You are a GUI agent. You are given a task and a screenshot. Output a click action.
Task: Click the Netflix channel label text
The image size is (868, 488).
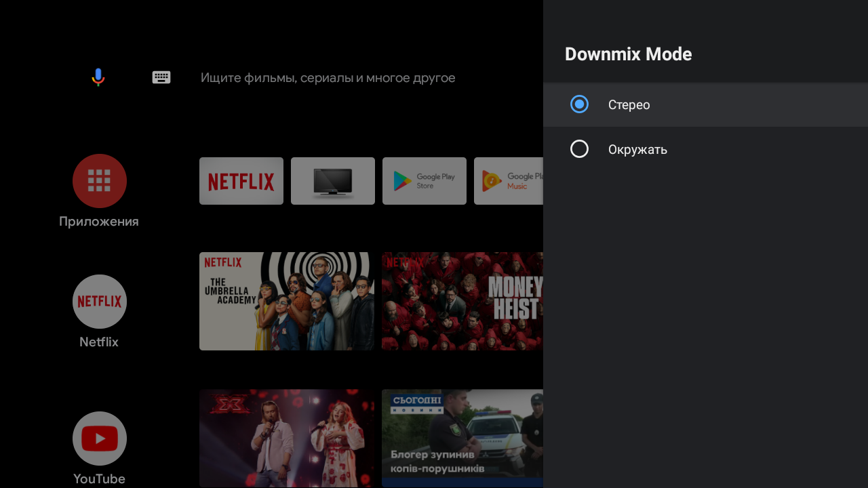tap(99, 342)
